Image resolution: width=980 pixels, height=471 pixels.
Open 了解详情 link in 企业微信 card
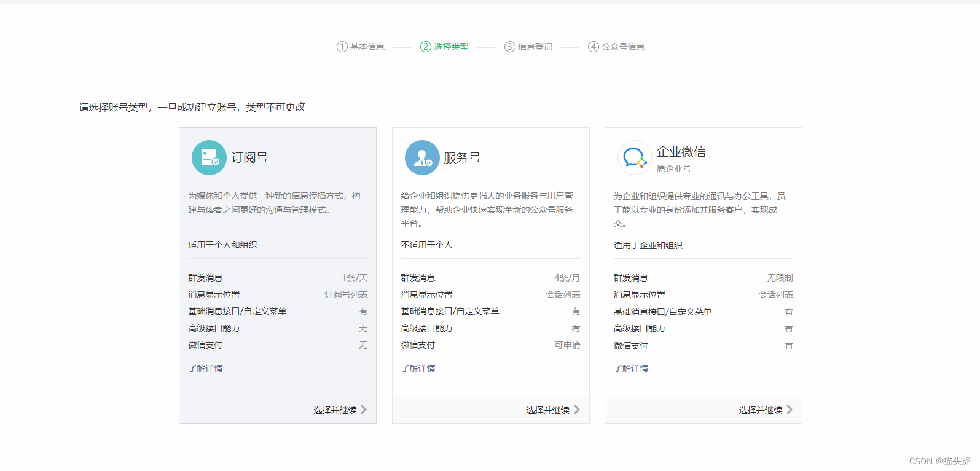click(x=631, y=368)
